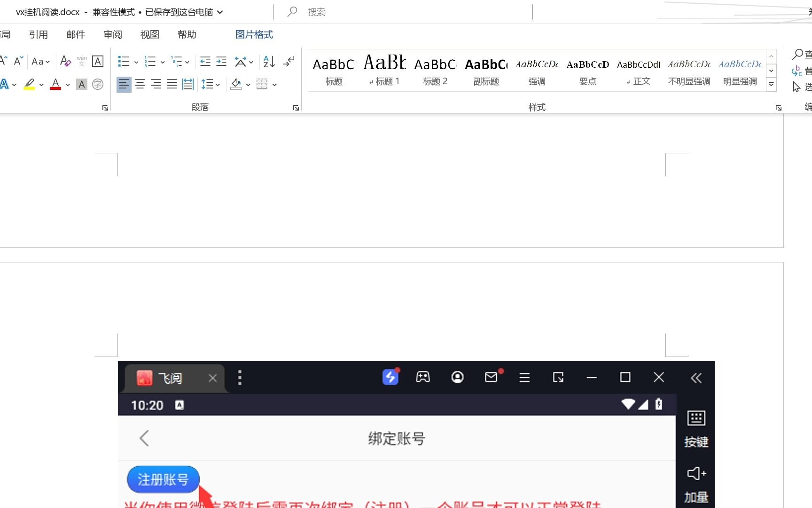Open the Font dialog launcher
This screenshot has height=508, width=812.
tap(105, 108)
